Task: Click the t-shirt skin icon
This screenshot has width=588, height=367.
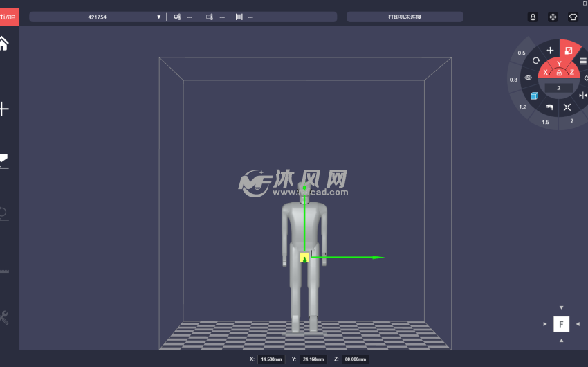Action: [x=573, y=17]
